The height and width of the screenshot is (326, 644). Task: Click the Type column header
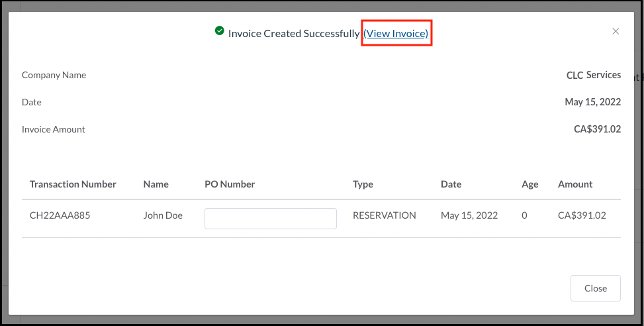363,184
